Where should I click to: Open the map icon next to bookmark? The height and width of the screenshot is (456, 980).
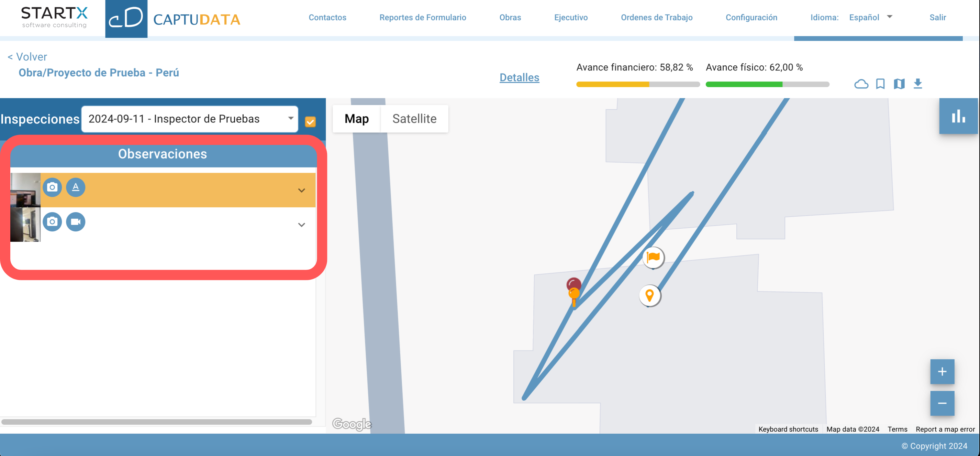click(899, 84)
